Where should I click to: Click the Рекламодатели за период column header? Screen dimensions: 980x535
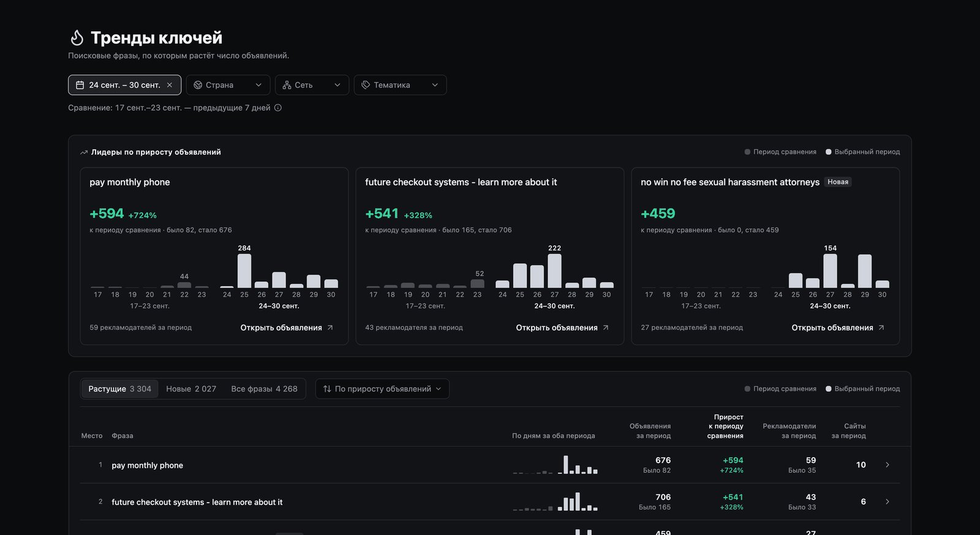click(789, 431)
